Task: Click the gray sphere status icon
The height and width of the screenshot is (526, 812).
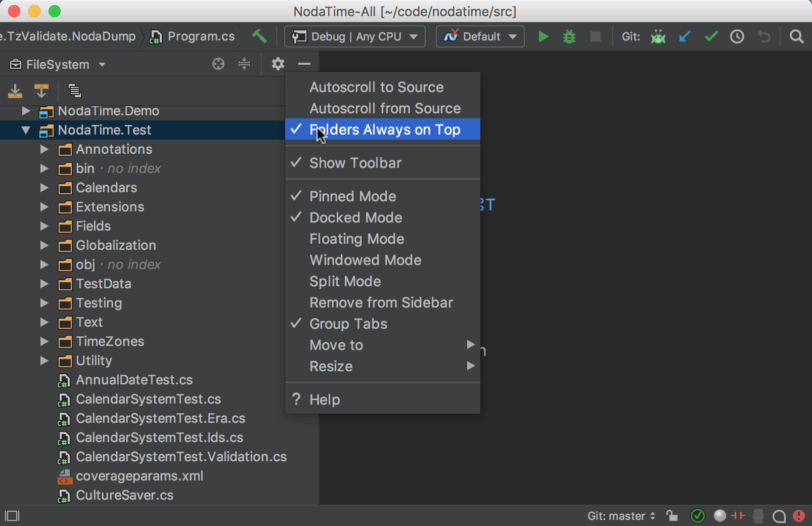Action: (719, 515)
